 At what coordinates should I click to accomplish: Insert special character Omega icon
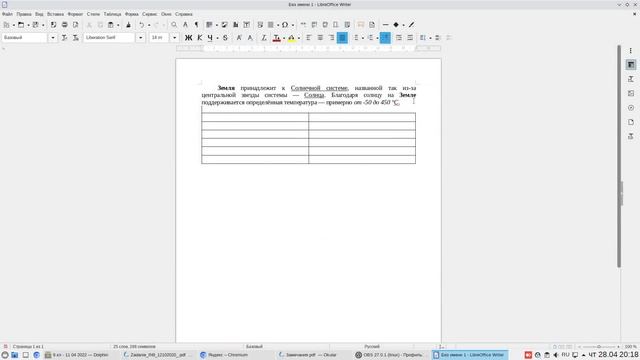[285, 25]
